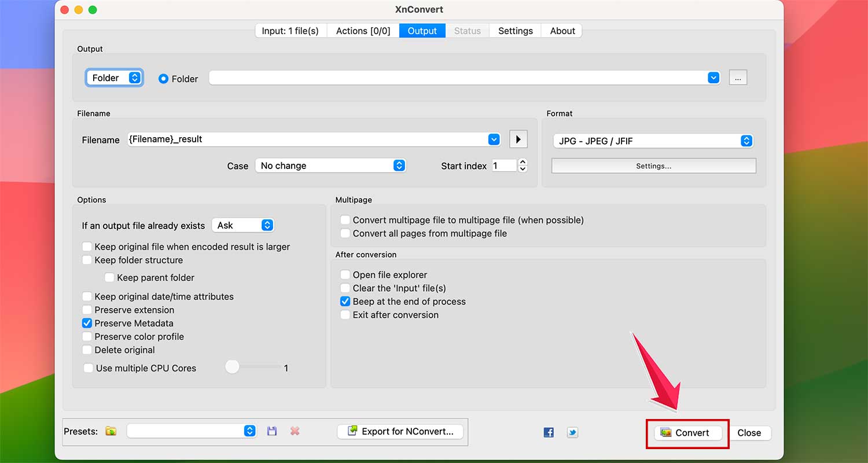This screenshot has width=868, height=463.
Task: Open the presets folder icon
Action: [111, 431]
